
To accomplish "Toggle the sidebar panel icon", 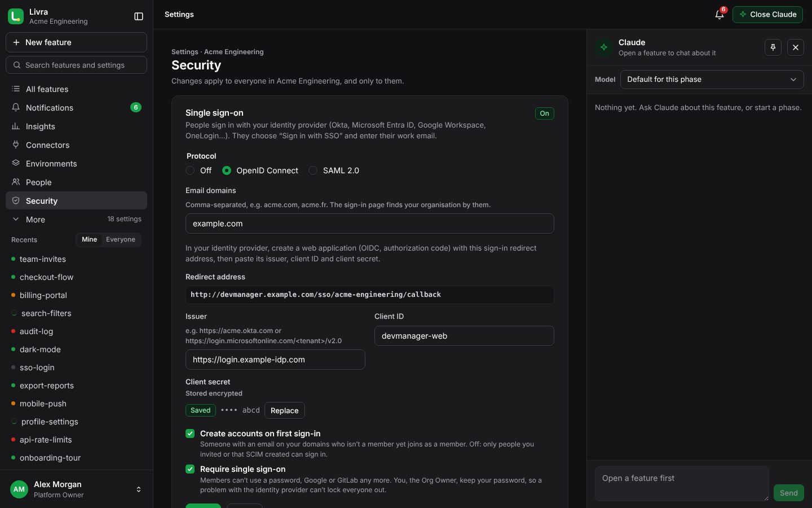I will coord(139,16).
